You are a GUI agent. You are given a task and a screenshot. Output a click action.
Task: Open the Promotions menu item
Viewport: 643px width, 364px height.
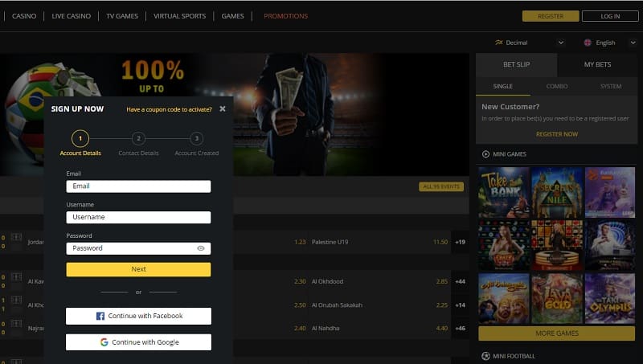(286, 16)
